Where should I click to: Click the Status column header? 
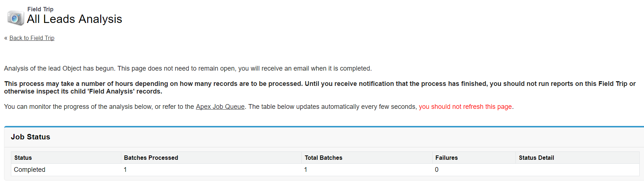[x=23, y=158]
